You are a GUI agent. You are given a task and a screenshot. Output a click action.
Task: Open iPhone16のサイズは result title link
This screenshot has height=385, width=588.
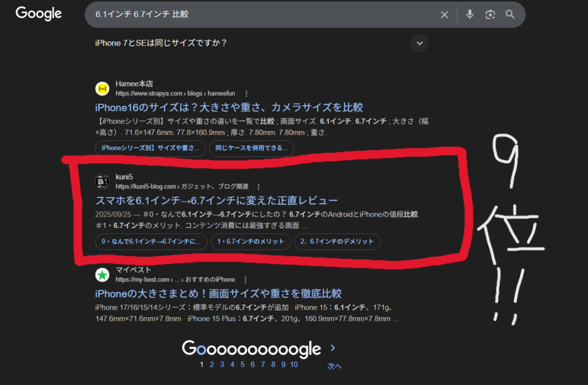click(229, 107)
